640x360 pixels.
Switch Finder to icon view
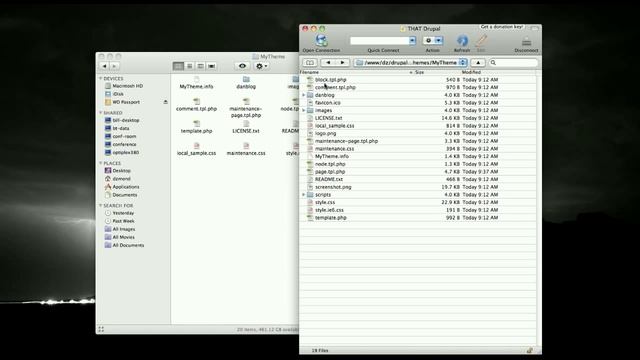click(178, 66)
